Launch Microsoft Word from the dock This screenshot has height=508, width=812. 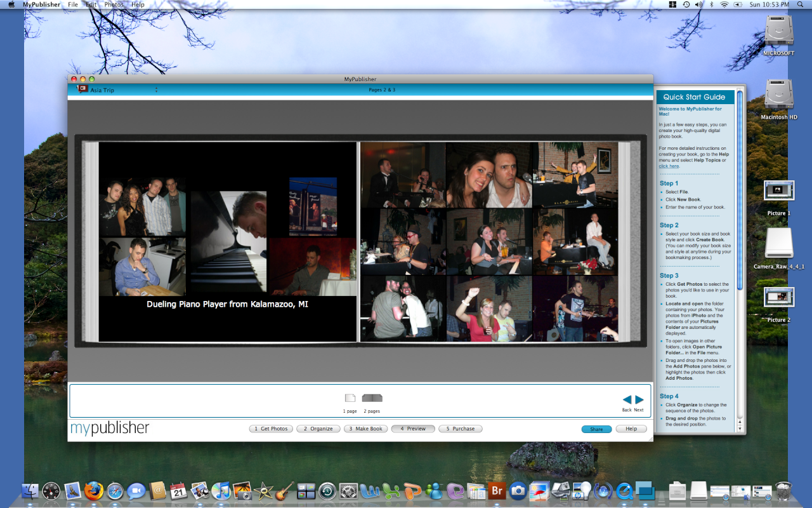(369, 490)
